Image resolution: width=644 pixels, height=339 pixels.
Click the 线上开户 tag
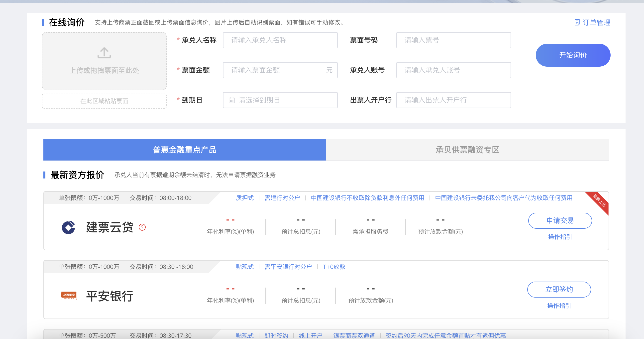[x=311, y=336]
